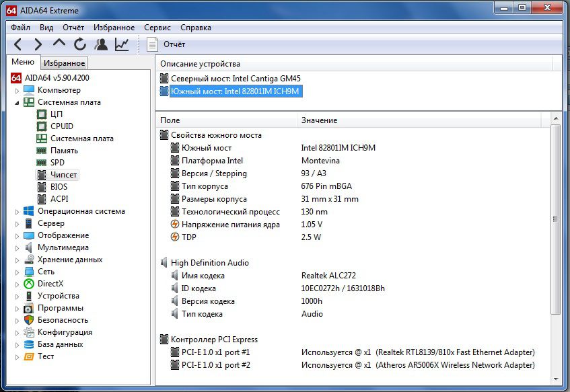Expand the Компьютер tree node
Image resolution: width=570 pixels, height=392 pixels.
click(17, 91)
